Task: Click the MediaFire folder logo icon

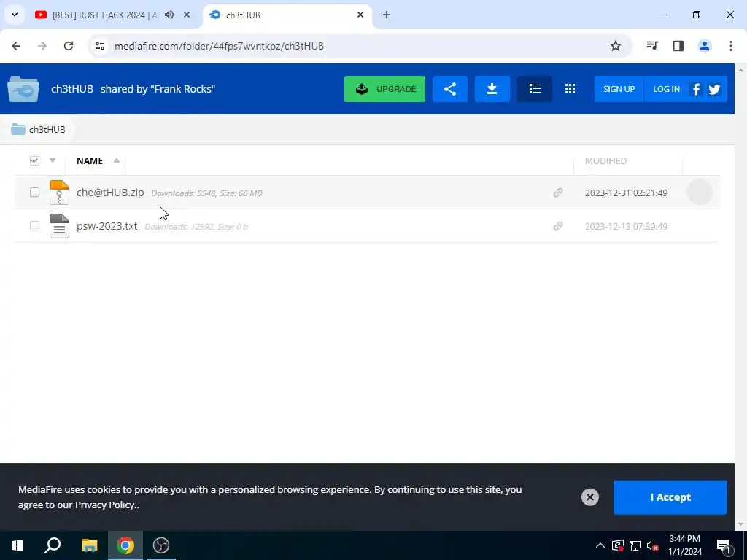Action: point(23,89)
